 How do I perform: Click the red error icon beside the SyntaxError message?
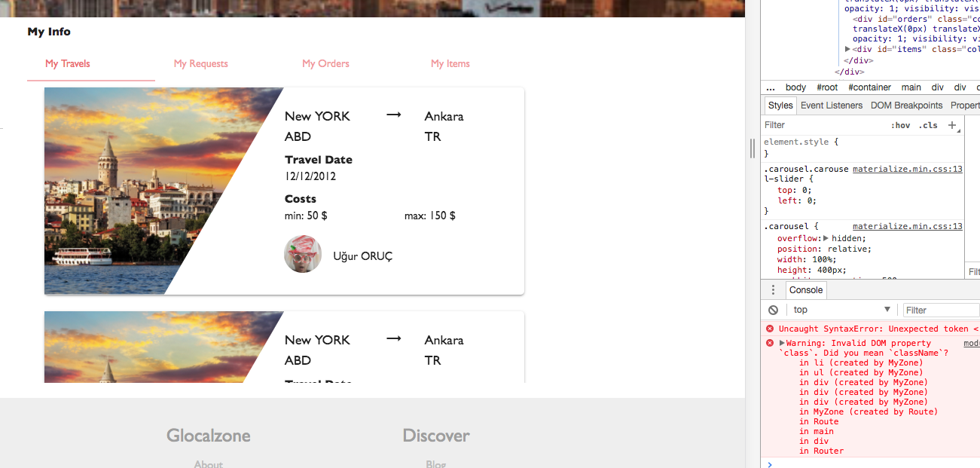coord(769,328)
